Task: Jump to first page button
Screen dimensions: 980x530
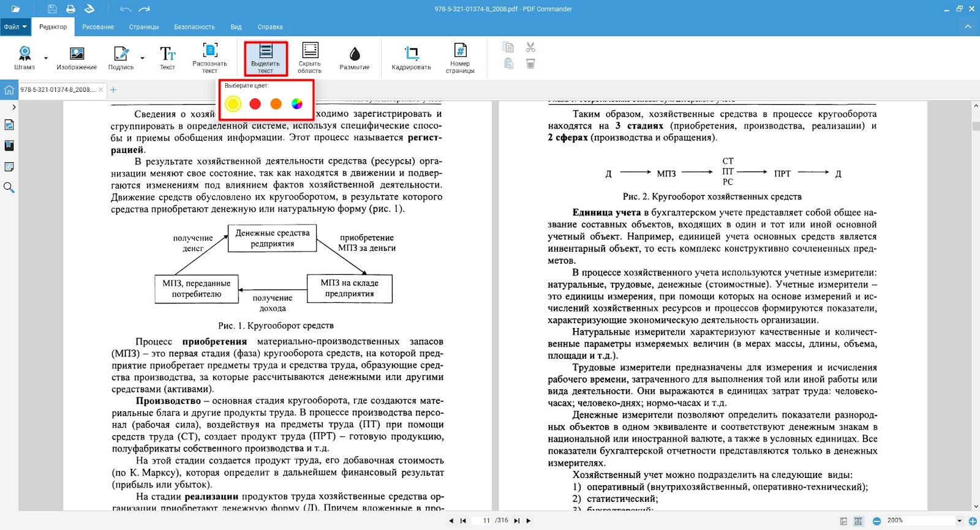Action: click(x=463, y=521)
